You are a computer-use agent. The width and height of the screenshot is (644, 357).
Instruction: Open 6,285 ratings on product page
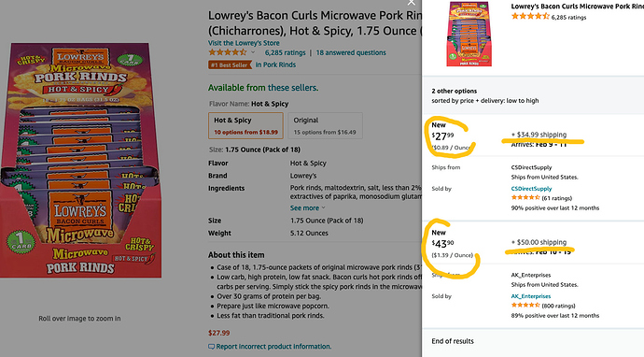[285, 52]
